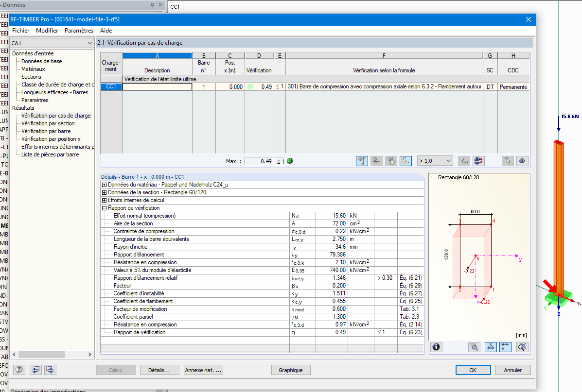Expand Données du matériau row

click(x=105, y=185)
